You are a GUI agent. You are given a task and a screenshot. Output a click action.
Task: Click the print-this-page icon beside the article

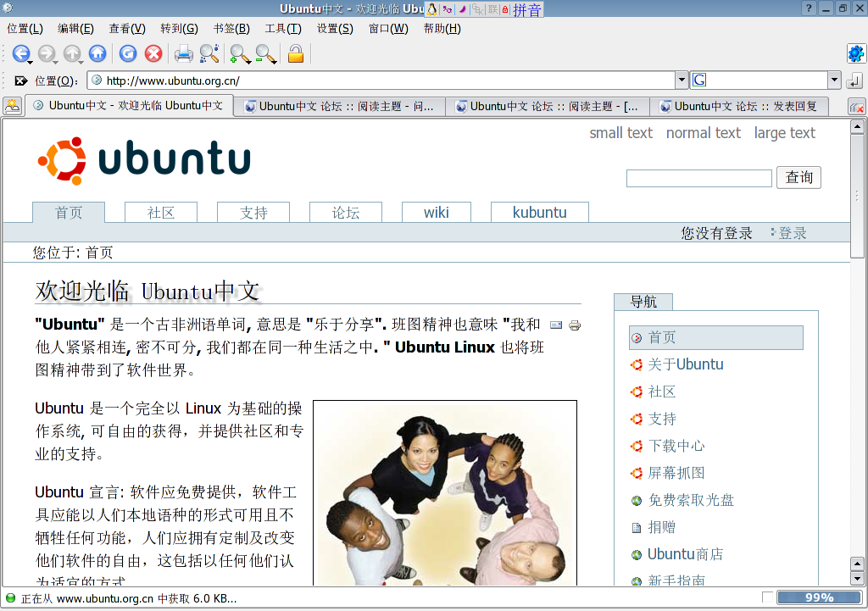(x=575, y=325)
